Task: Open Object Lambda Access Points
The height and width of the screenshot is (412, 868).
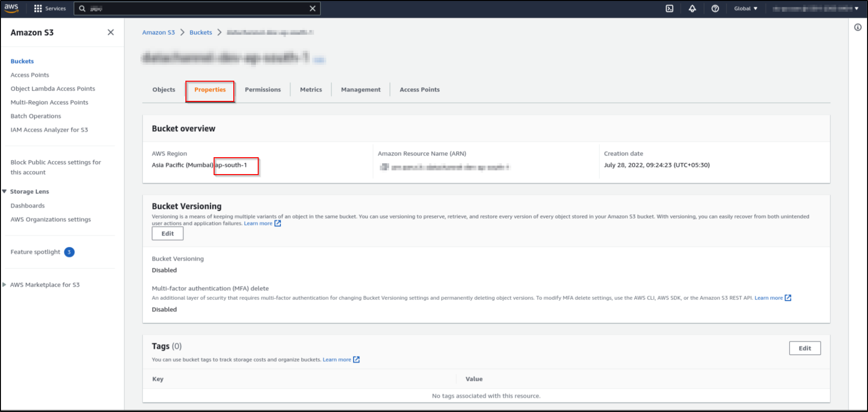Action: pyautogui.click(x=53, y=89)
